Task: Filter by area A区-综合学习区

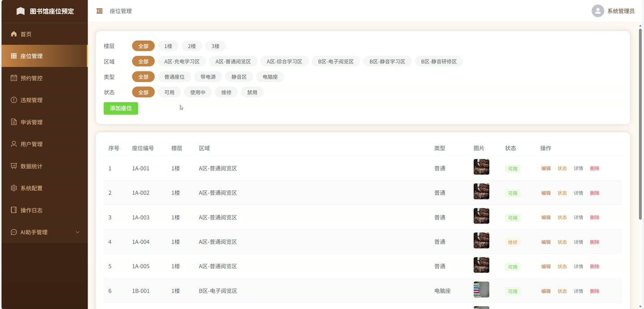Action: [x=284, y=61]
